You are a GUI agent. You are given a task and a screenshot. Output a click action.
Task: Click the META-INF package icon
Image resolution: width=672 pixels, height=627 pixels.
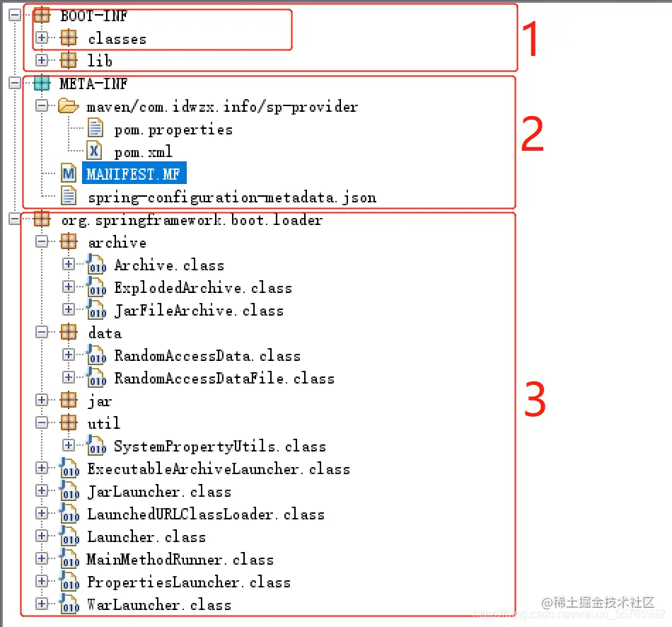click(42, 83)
